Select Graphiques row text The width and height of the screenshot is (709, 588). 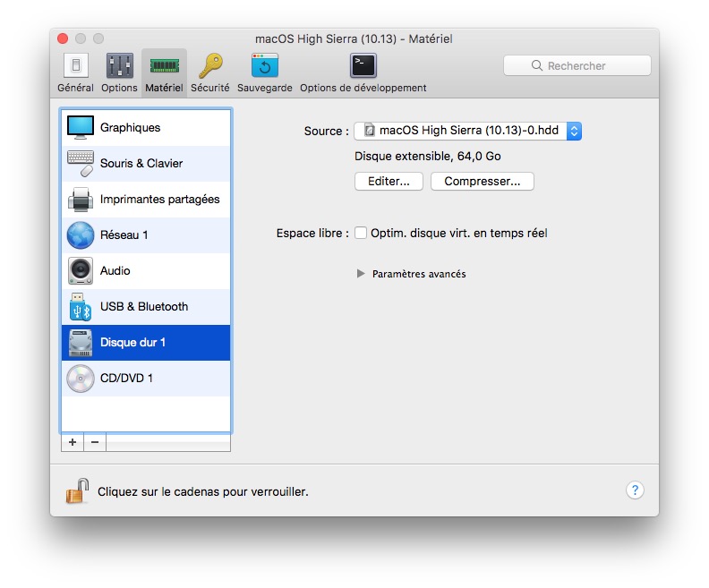[130, 127]
